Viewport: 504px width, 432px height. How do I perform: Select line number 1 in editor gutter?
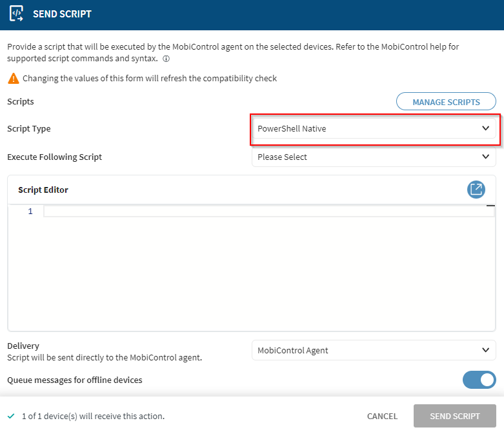tap(30, 211)
